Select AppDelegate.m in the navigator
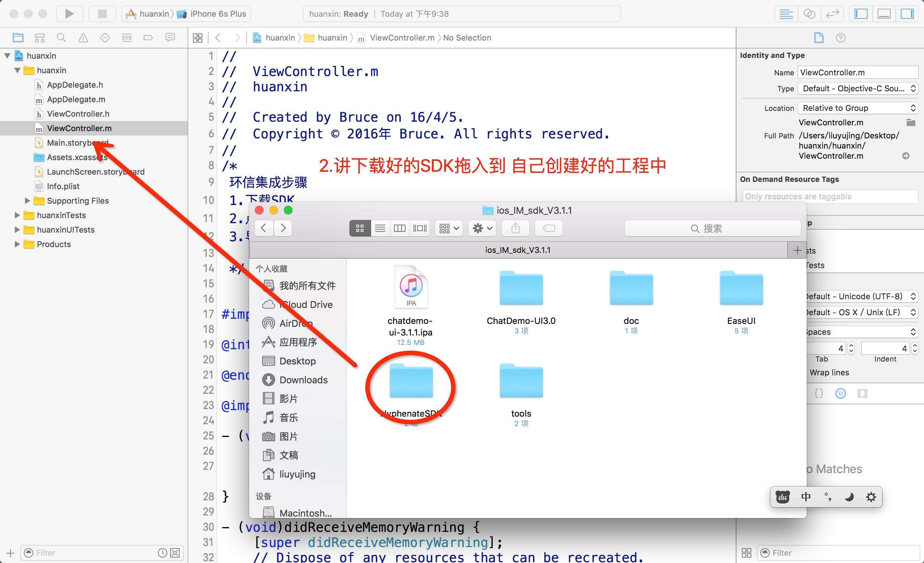Viewport: 924px width, 563px height. 76,100
